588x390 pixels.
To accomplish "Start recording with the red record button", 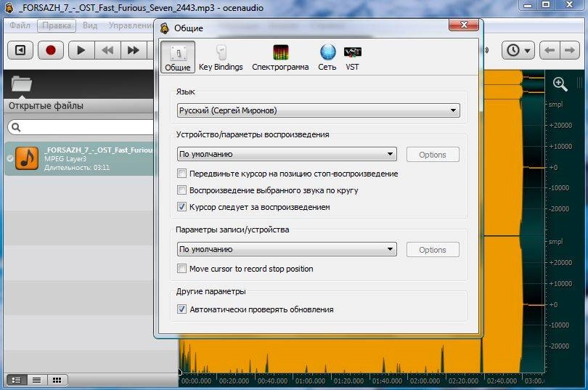I will click(51, 50).
